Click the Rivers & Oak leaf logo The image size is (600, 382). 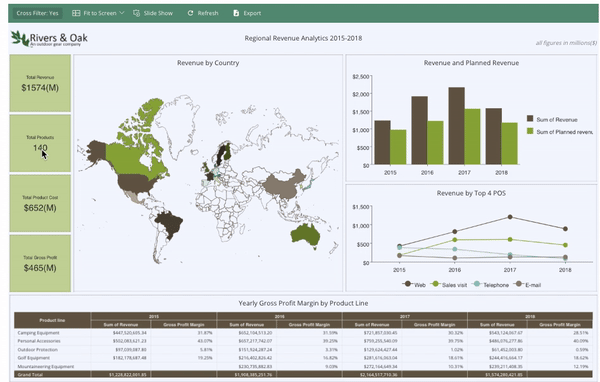20,38
